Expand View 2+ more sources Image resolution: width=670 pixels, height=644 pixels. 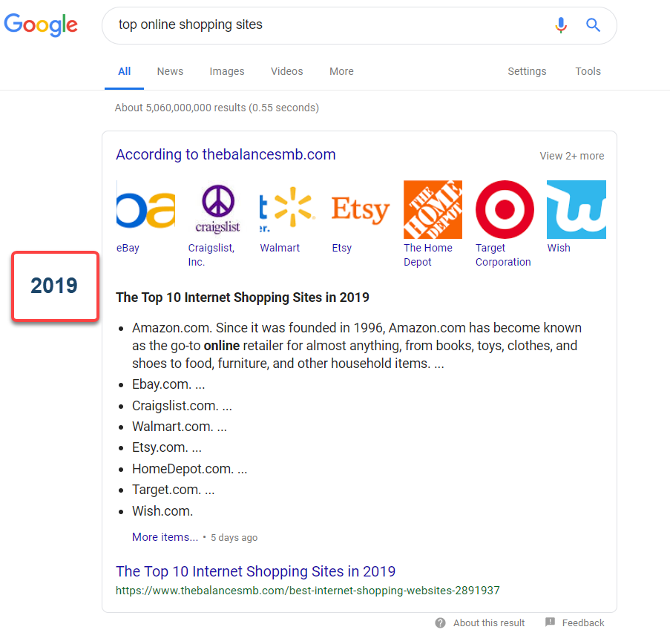[571, 156]
